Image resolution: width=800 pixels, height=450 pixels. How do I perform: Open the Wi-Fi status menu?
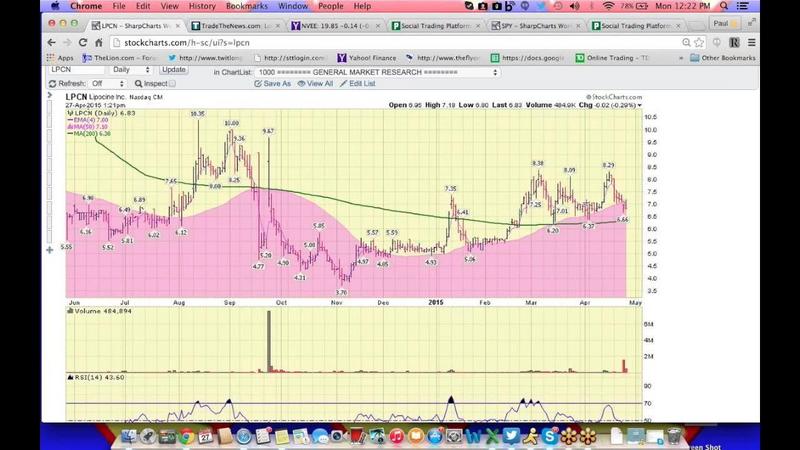tap(608, 6)
